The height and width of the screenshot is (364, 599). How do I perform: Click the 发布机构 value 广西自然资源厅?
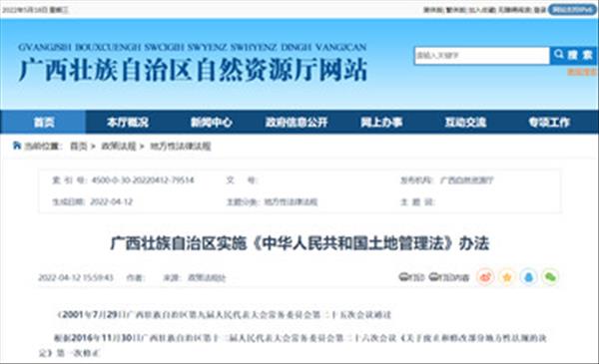(467, 181)
